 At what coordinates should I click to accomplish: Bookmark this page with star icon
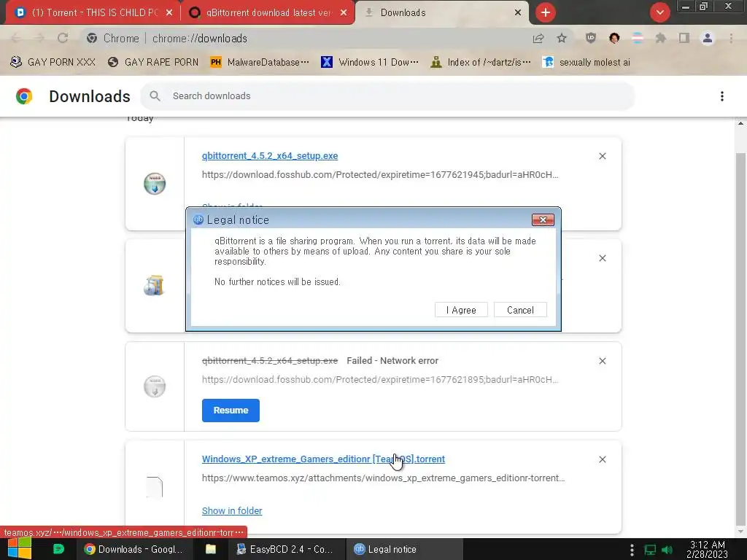(x=562, y=38)
